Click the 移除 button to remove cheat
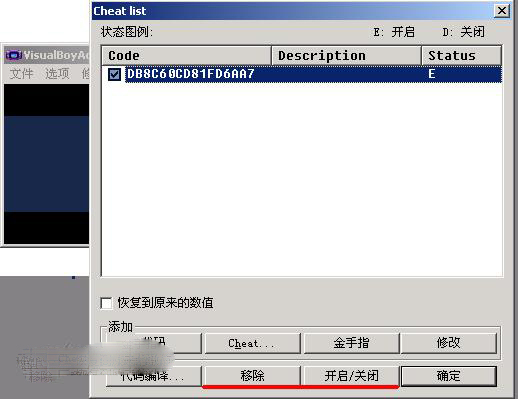 point(252,376)
